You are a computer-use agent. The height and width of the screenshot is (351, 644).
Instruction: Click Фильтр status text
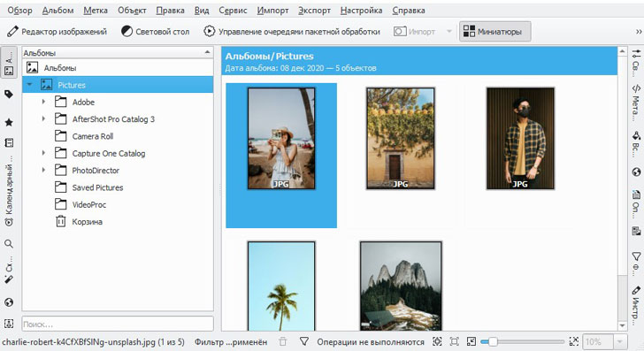(231, 342)
